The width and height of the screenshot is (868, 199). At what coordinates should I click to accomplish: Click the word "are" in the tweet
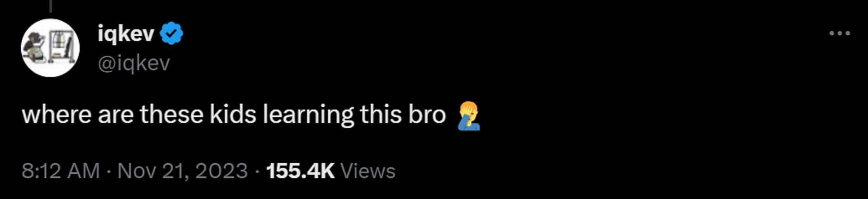click(x=116, y=116)
